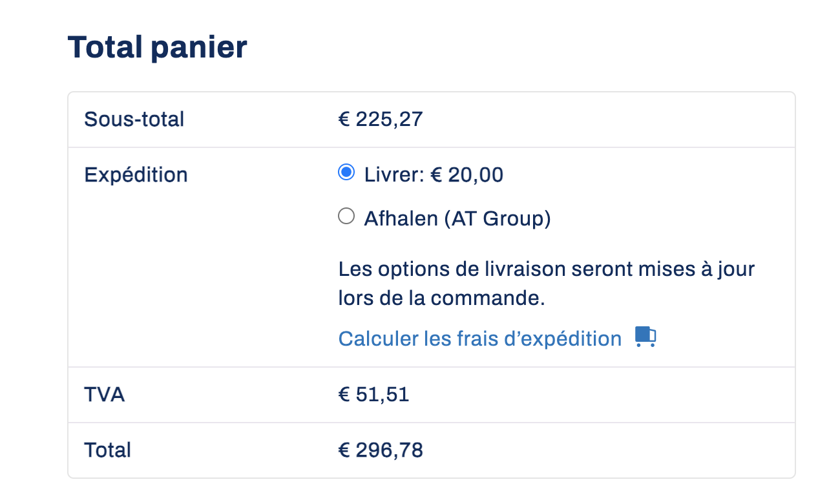Click the '(AT Group)' pickup location text
Image resolution: width=818 pixels, height=504 pixels.
click(497, 219)
